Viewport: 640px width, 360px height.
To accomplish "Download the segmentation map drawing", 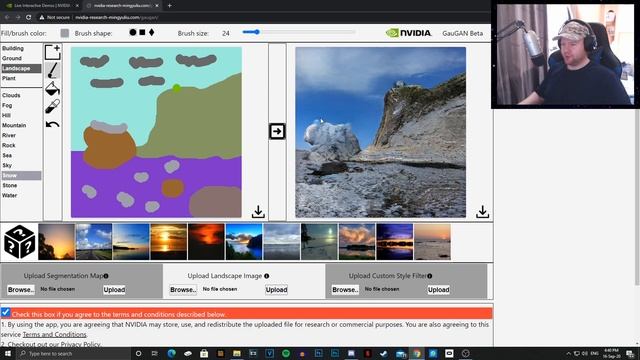I will (x=258, y=211).
